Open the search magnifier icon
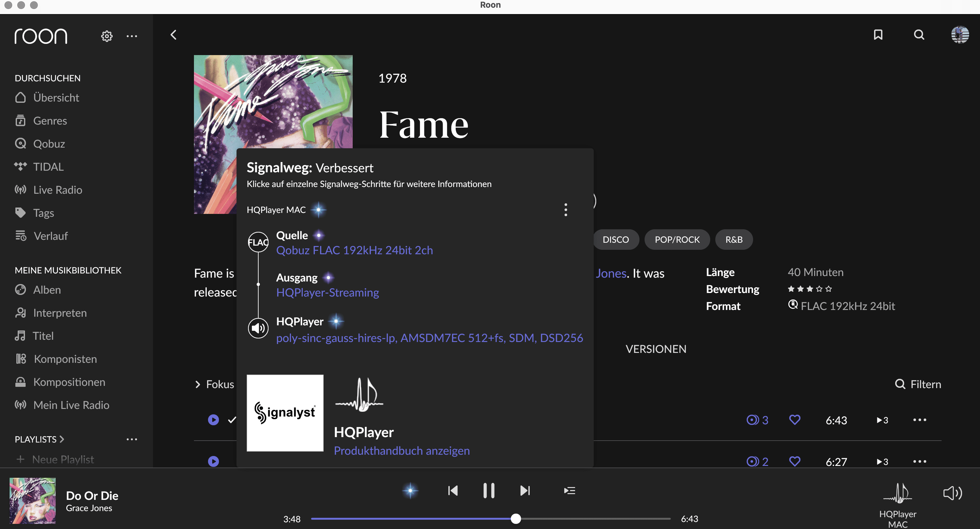 click(919, 35)
